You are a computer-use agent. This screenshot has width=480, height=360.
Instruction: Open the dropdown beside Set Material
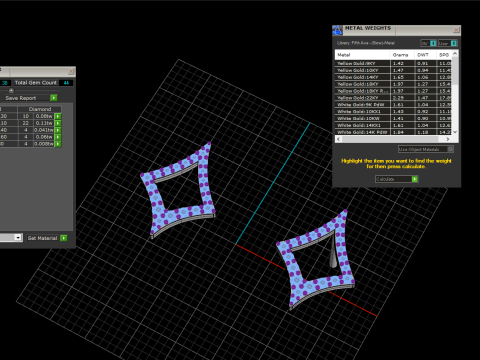point(18,237)
